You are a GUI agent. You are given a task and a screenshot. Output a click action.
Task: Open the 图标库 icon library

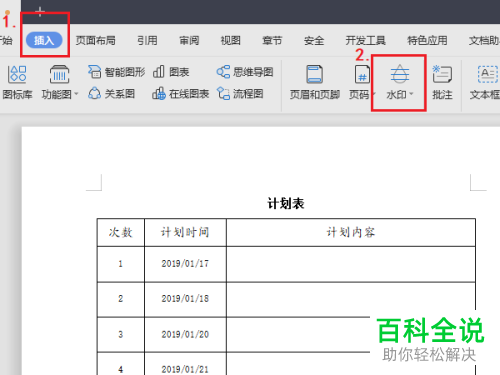(17, 83)
